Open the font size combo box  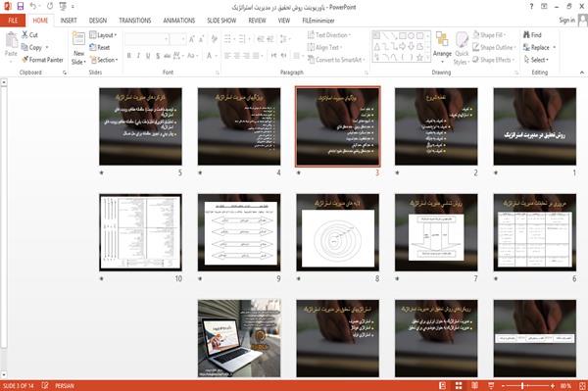coord(177,39)
